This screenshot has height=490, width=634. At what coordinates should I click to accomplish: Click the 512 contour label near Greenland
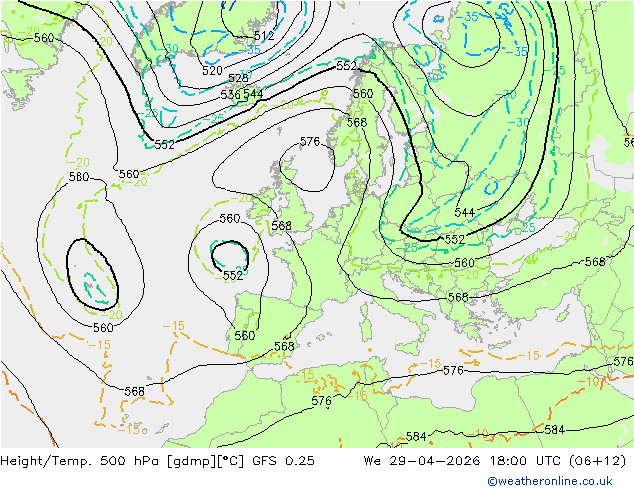click(x=264, y=36)
